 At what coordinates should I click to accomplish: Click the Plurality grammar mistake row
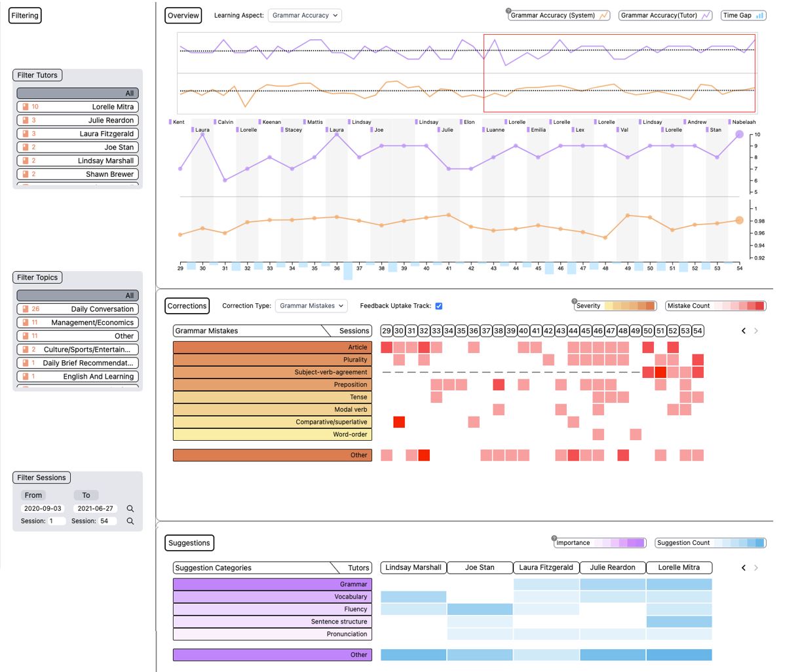coord(273,360)
